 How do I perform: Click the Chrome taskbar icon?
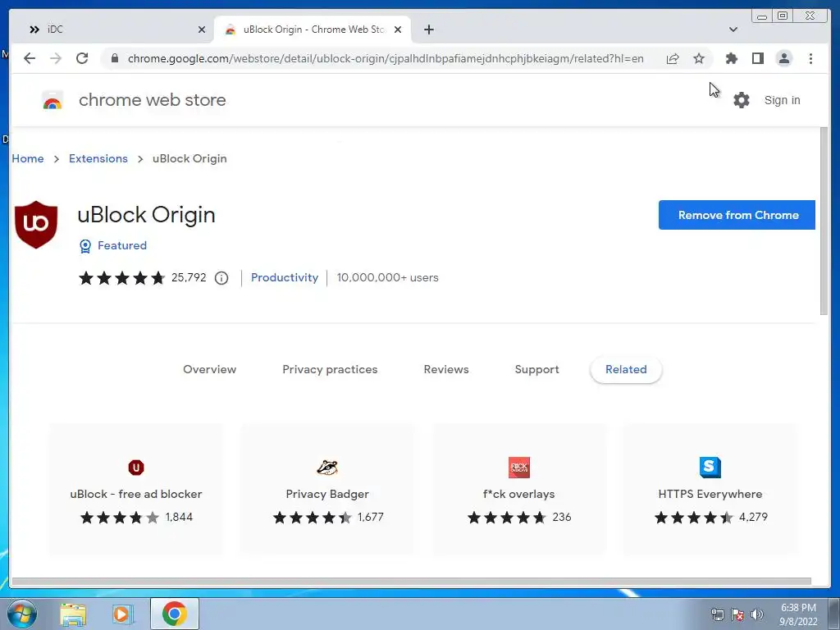175,614
